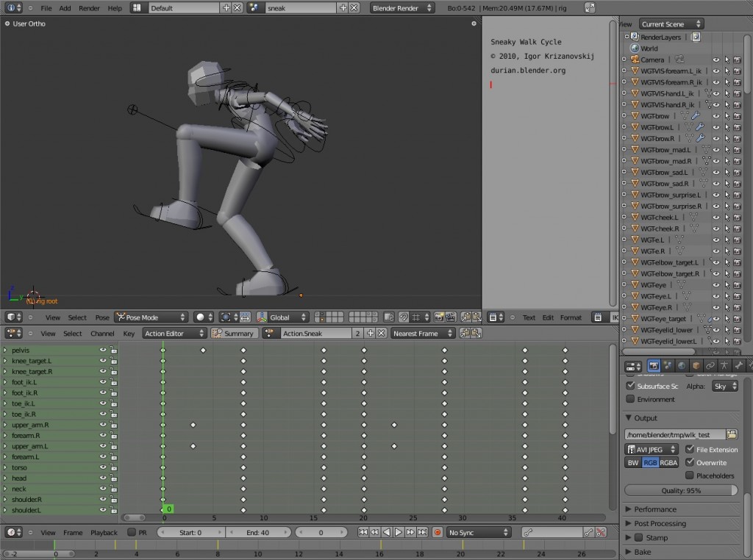Switch output color mode to RGBA
753x560 pixels.
tap(669, 462)
